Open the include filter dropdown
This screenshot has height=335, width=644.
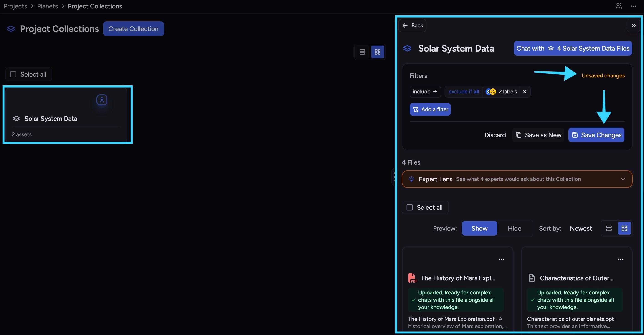425,92
